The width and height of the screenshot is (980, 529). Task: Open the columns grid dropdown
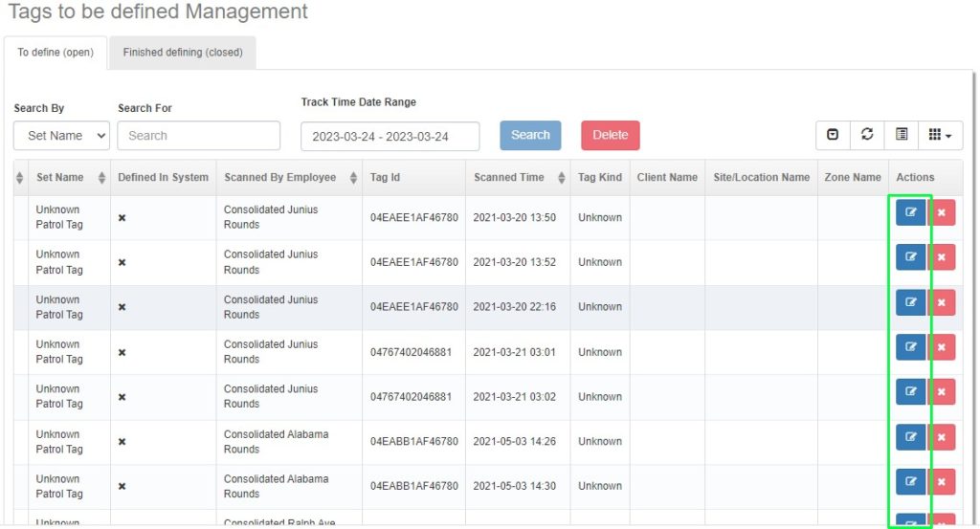click(940, 135)
